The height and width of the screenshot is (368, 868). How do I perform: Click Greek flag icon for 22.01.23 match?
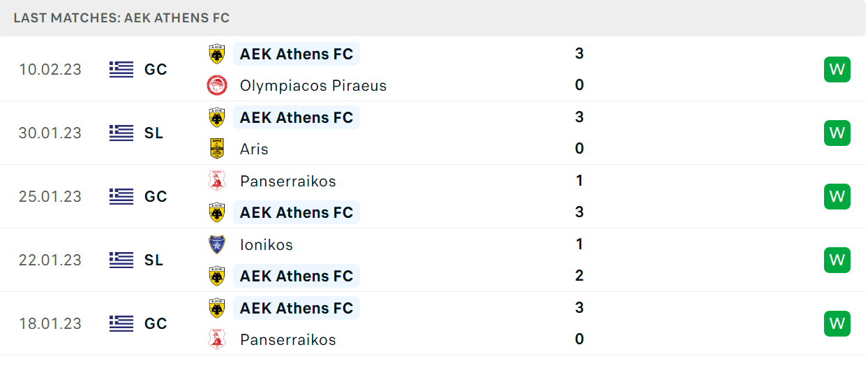point(121,260)
